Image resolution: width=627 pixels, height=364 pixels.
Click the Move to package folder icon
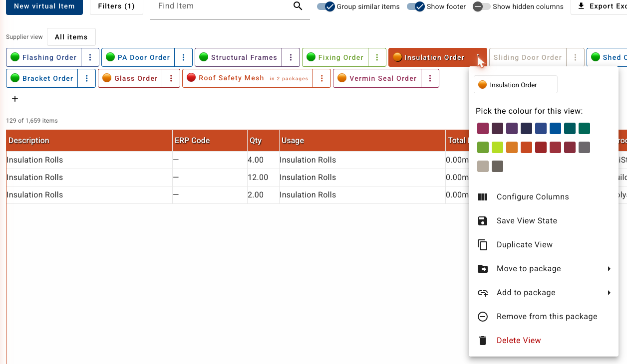click(483, 269)
